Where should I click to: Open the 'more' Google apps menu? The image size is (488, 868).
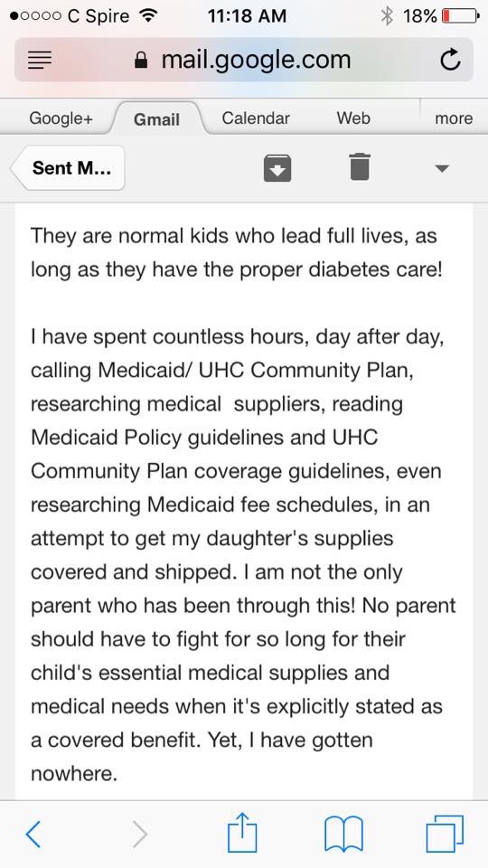454,118
